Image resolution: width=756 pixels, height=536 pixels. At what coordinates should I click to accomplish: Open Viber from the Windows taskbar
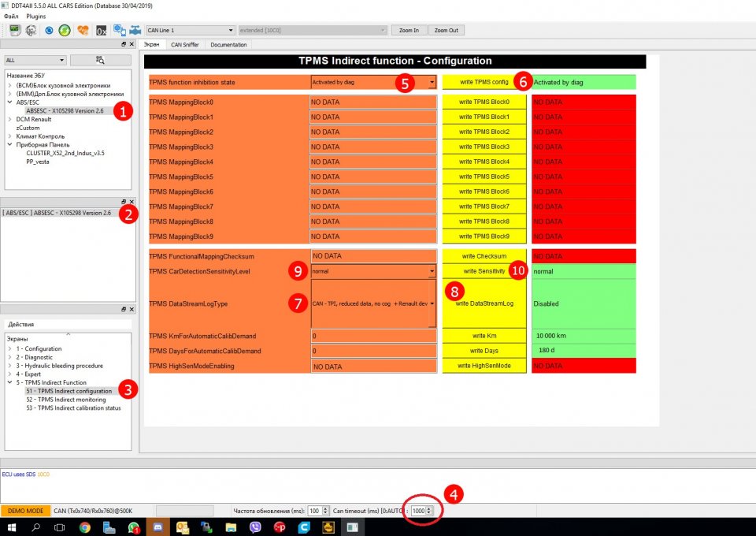pyautogui.click(x=255, y=527)
